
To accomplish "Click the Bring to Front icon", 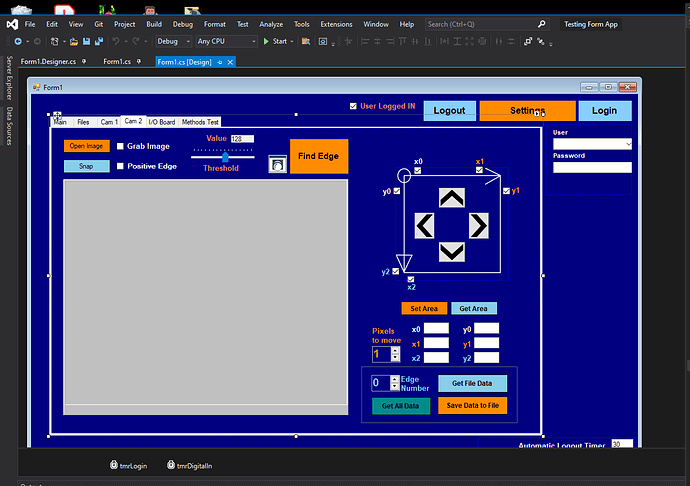I will 528,41.
